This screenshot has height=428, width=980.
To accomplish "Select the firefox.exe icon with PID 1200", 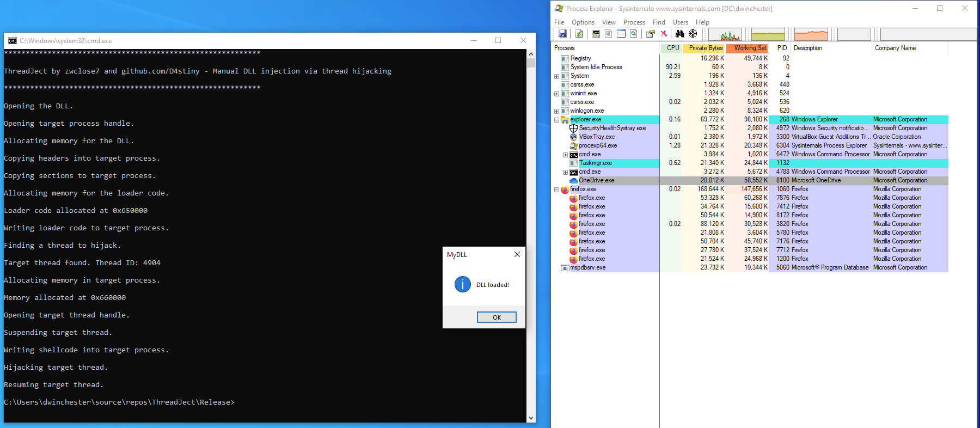I will point(573,259).
